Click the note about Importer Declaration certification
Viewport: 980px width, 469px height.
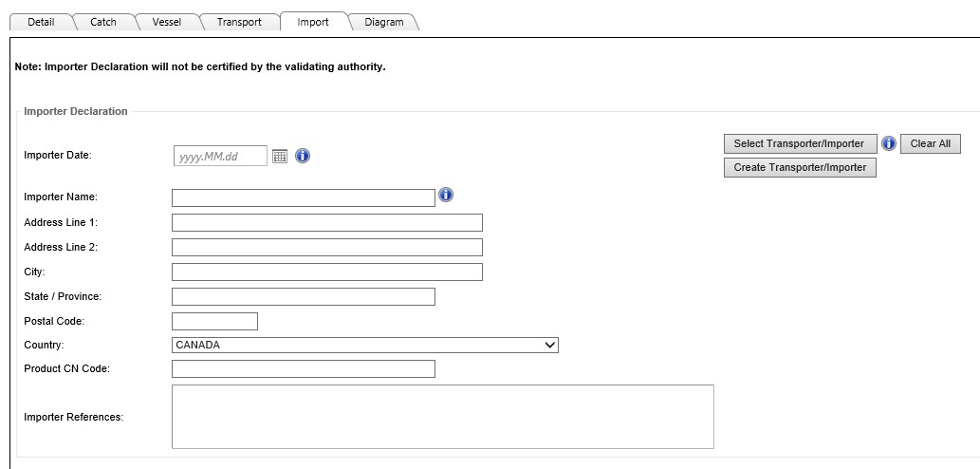(200, 66)
